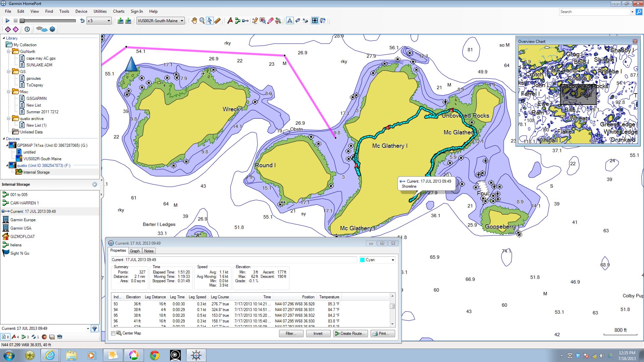The height and width of the screenshot is (362, 644).
Task: Collapse the Devices section
Action: click(4, 139)
